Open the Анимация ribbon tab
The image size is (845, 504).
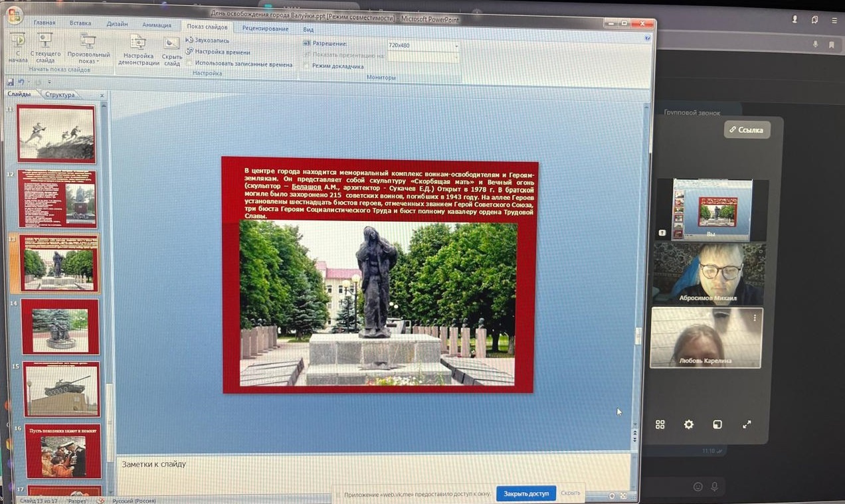click(157, 25)
